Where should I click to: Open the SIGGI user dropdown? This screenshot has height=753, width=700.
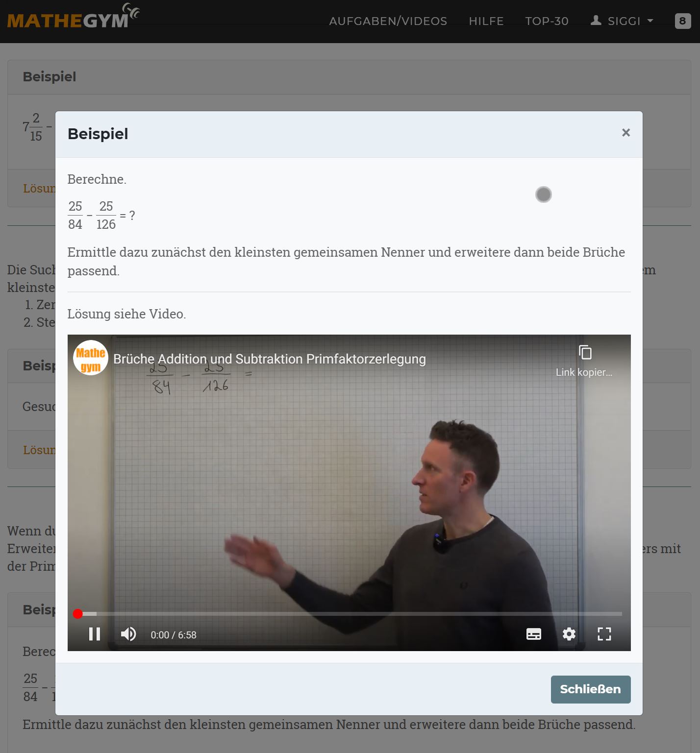[622, 21]
